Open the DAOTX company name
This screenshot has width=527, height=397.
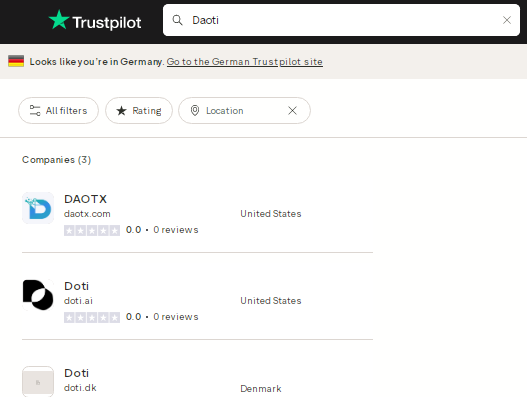click(x=85, y=199)
